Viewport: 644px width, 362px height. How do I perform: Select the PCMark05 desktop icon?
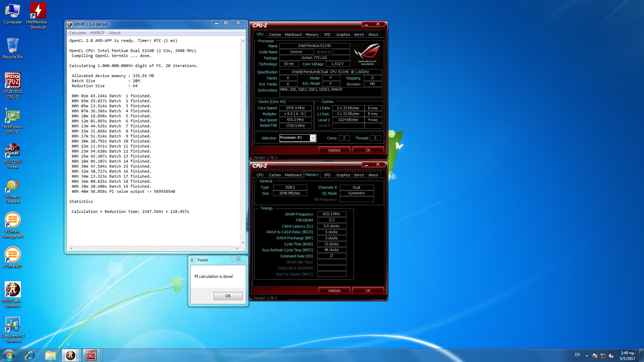pyautogui.click(x=13, y=258)
